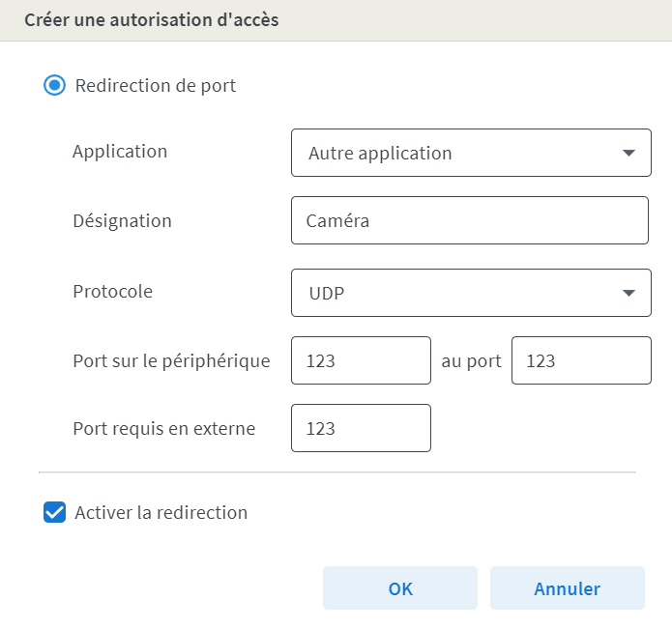672x629 pixels.
Task: Cancel with the Annuler button
Action: 568,587
